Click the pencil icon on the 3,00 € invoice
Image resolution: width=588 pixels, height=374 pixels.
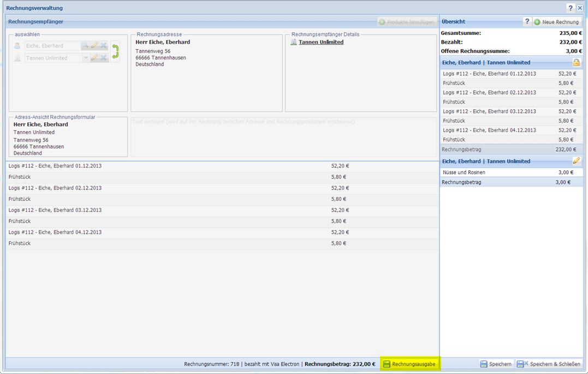point(576,161)
